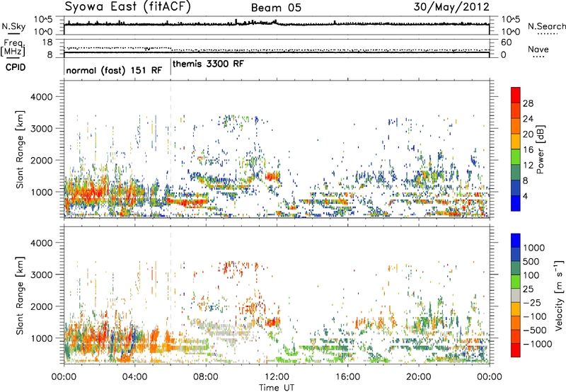Click 'themis 3300 RF' text
566x392 pixels.
point(208,64)
